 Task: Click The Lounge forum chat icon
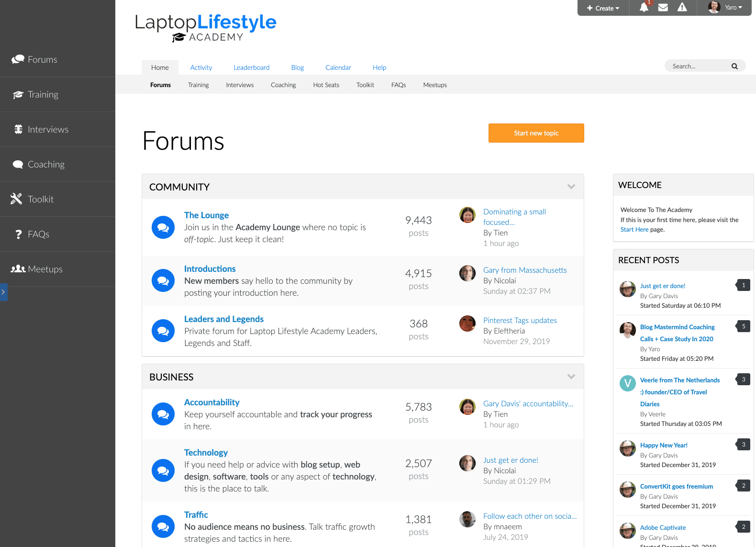(163, 227)
